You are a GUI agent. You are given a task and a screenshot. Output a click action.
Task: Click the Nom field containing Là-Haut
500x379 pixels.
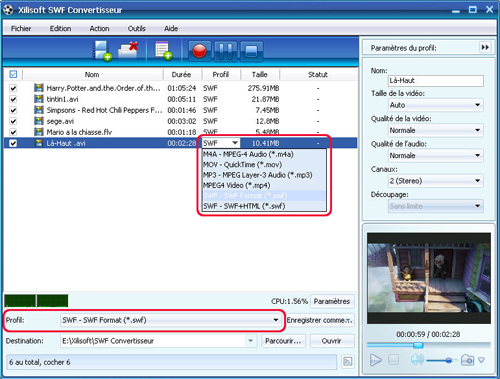436,80
